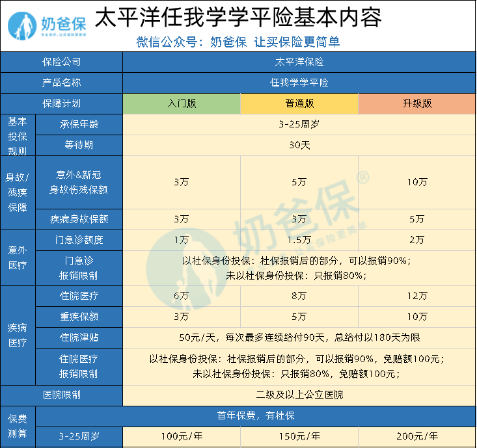
Task: Select the 意外医疗 category cell
Action: coord(18,257)
